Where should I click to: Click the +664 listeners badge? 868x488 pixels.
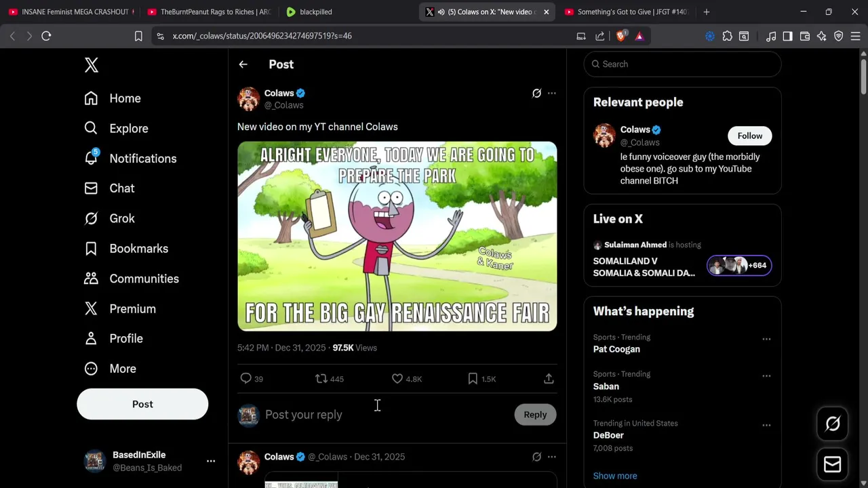(739, 266)
